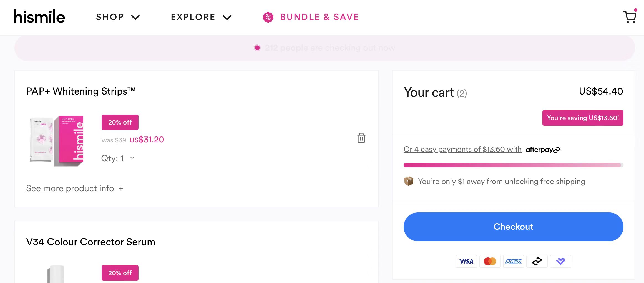This screenshot has height=283, width=644.
Task: Click the Afterpay logo beside payments text
Action: pos(543,150)
